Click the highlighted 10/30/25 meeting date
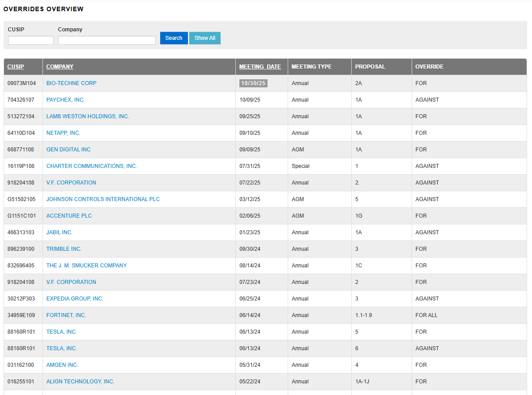 [x=253, y=83]
